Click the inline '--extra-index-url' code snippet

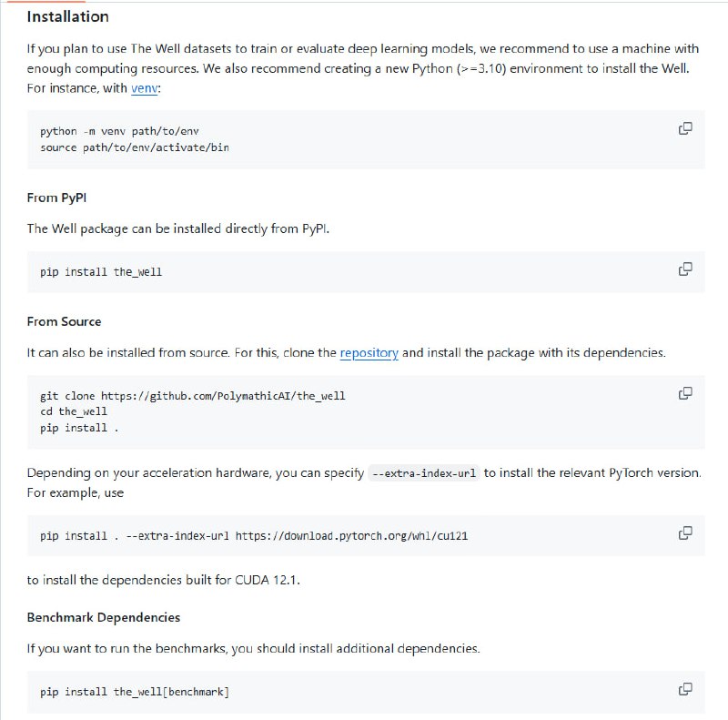click(x=424, y=474)
